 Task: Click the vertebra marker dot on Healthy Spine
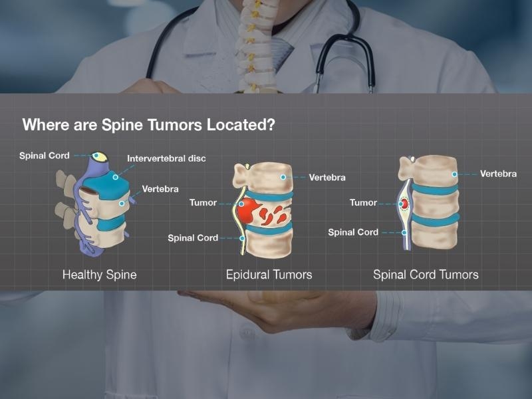122,203
